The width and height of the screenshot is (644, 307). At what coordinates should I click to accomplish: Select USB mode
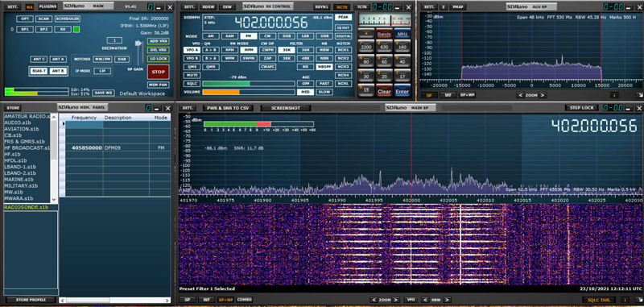[324, 36]
